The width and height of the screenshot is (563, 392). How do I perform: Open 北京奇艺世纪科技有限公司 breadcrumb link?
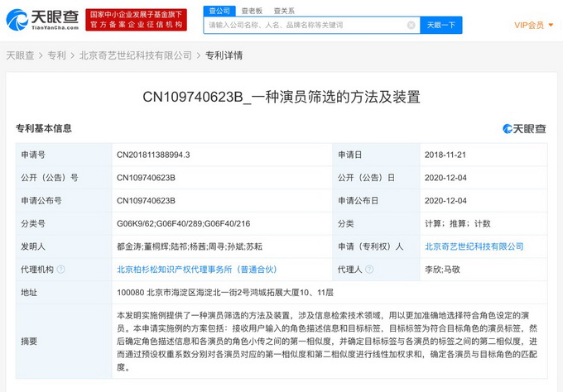pyautogui.click(x=135, y=55)
